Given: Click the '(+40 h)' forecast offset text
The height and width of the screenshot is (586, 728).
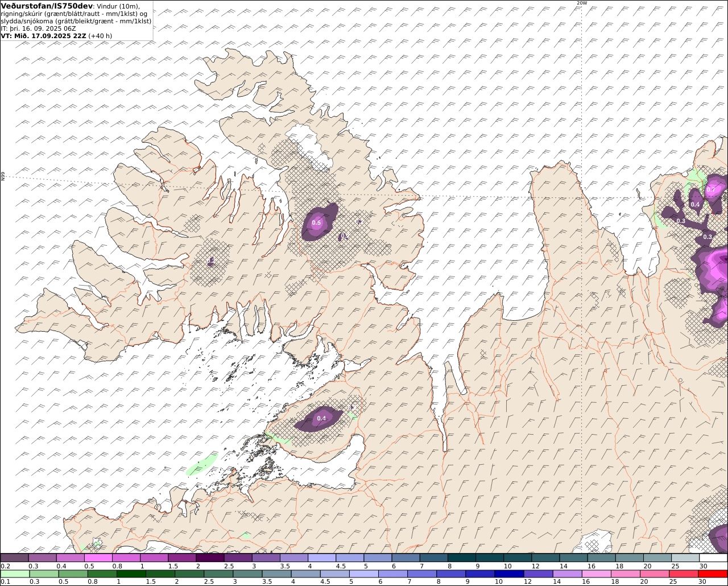Looking at the screenshot, I should point(100,36).
